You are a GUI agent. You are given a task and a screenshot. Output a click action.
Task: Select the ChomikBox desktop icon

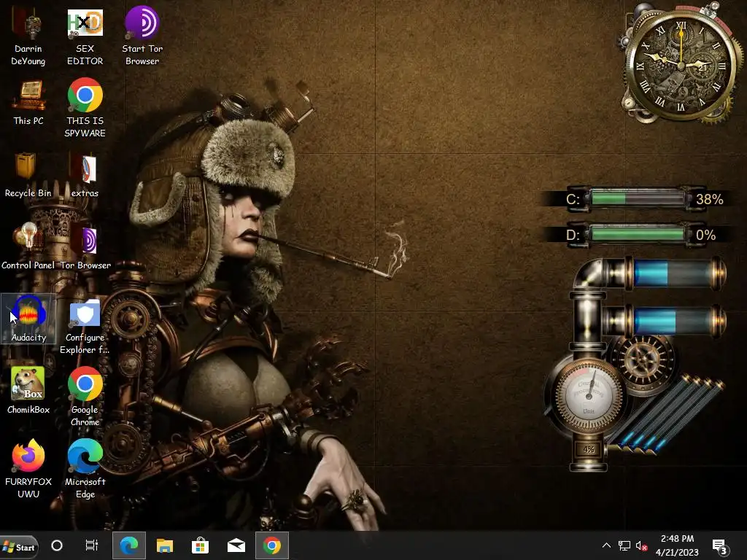[28, 391]
